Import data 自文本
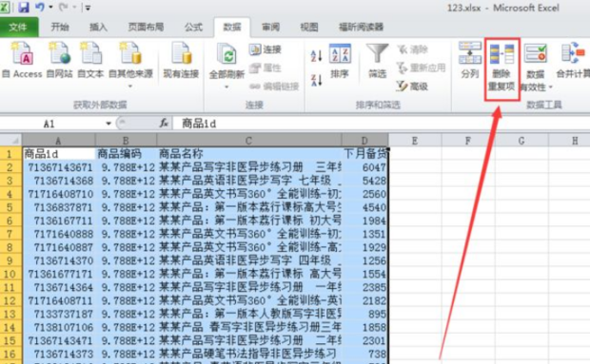The width and height of the screenshot is (590, 364). (x=90, y=61)
